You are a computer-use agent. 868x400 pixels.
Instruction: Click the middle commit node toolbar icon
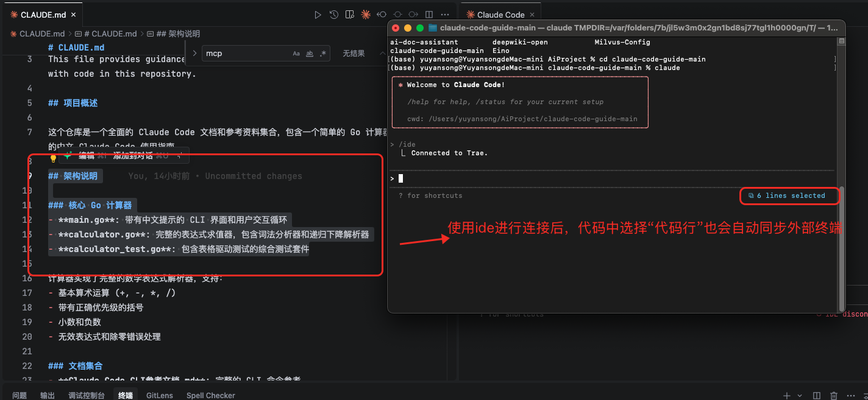click(x=397, y=15)
